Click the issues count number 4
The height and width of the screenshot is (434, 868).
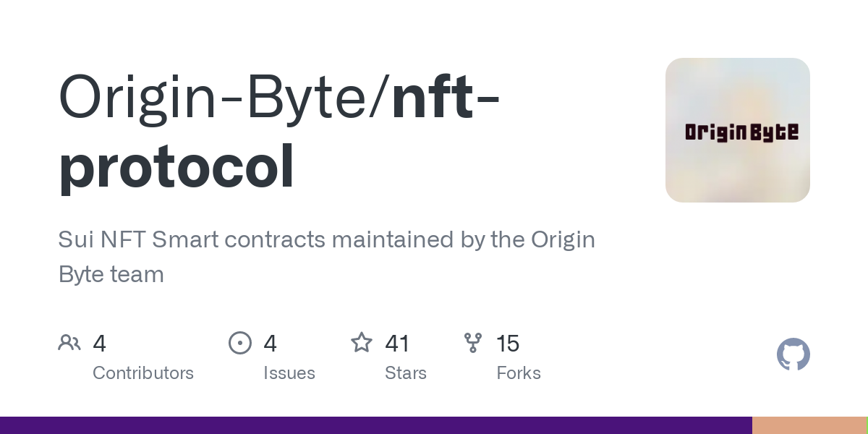tap(271, 344)
